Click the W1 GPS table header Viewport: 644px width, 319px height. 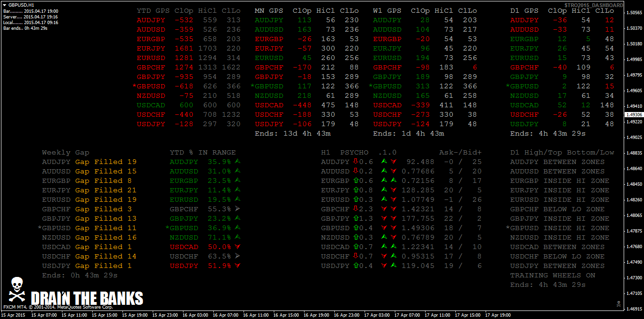click(x=425, y=10)
